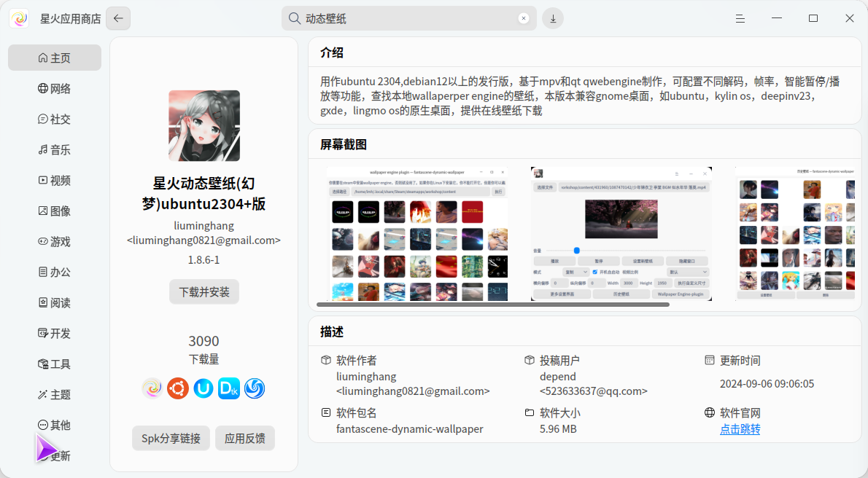Open the download list icon

(x=553, y=18)
